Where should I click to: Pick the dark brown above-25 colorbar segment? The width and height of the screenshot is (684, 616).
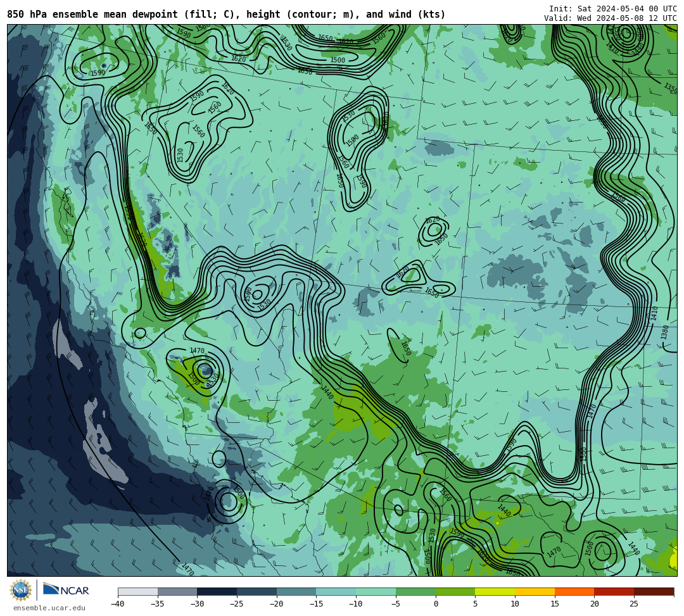point(654,591)
